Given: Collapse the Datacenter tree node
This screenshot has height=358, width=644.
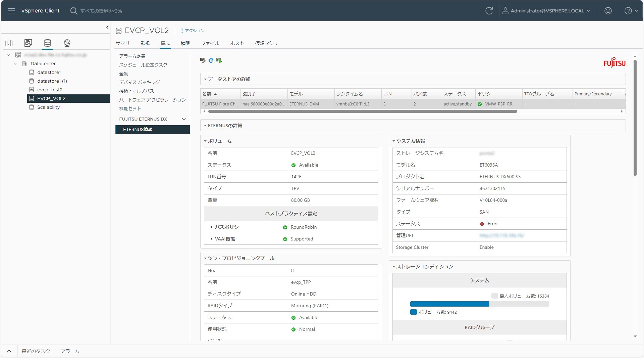Looking at the screenshot, I should pyautogui.click(x=15, y=63).
